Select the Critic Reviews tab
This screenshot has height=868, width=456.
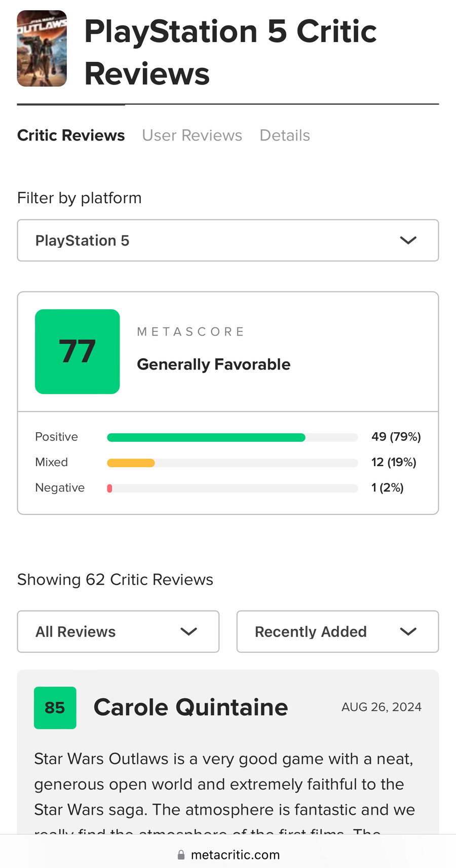click(x=71, y=135)
